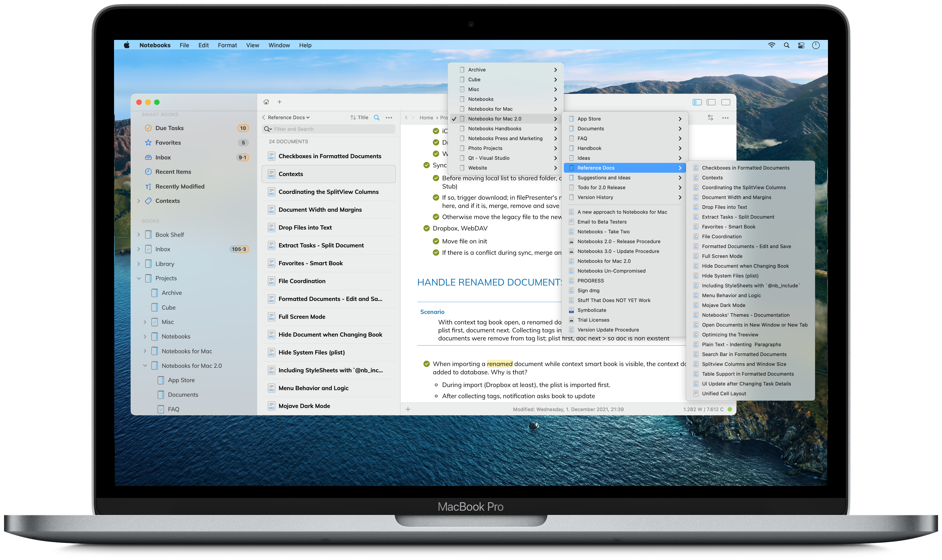Screen dimensions: 942x560
Task: Toggle the 'If there is a conflict' task checkbox
Action: point(436,253)
